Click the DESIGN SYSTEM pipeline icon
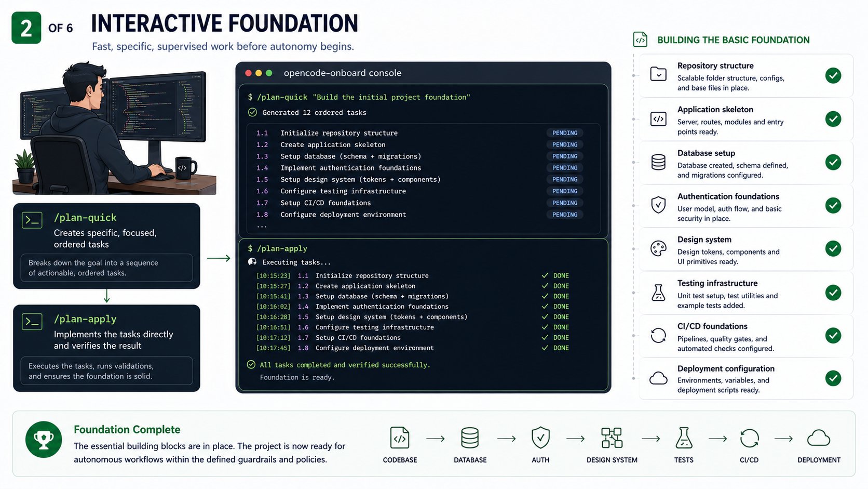Screen dimensions: 868x489 click(612, 438)
